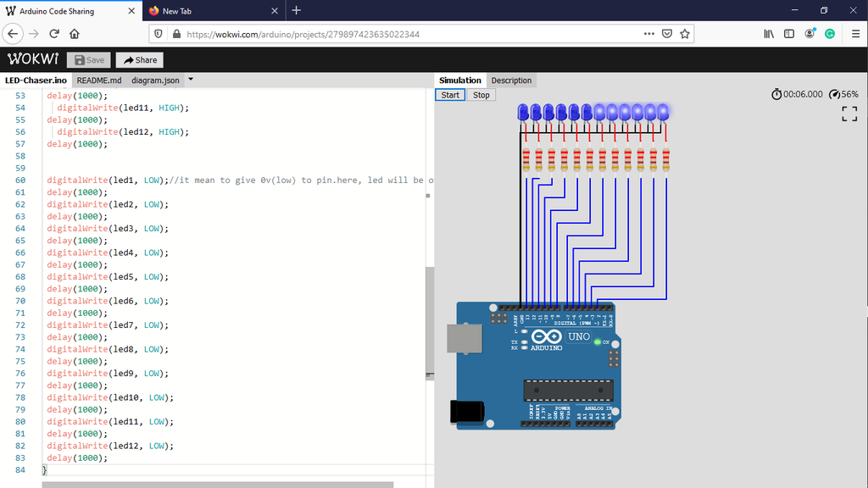Close the New Tab tab

click(275, 10)
